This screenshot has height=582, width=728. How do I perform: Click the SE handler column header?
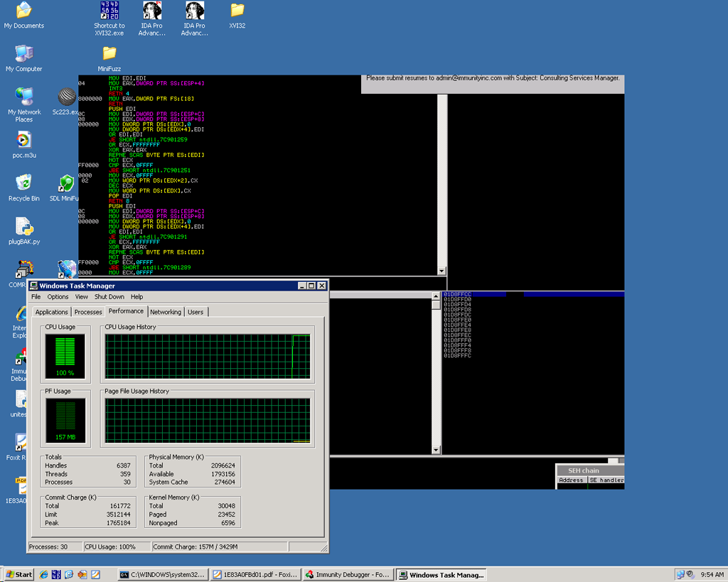pos(606,480)
